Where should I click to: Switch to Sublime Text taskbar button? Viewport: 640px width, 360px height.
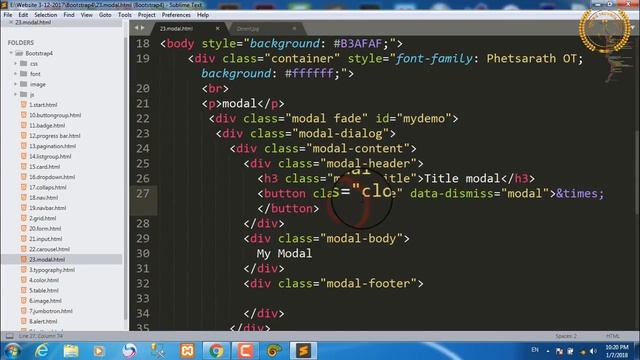(303, 351)
